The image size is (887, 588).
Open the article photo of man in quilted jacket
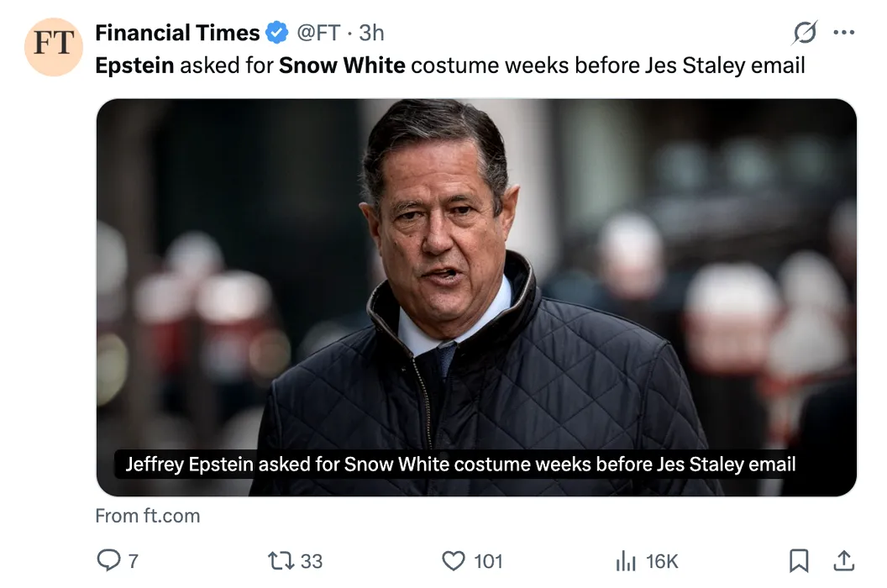coord(476,277)
